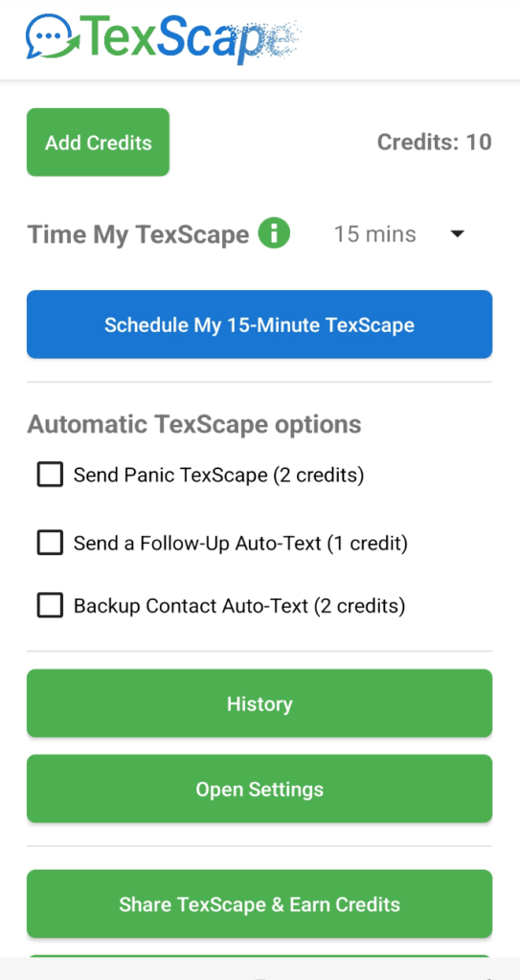Tap the Add Credits button
The image size is (520, 980).
point(99,143)
